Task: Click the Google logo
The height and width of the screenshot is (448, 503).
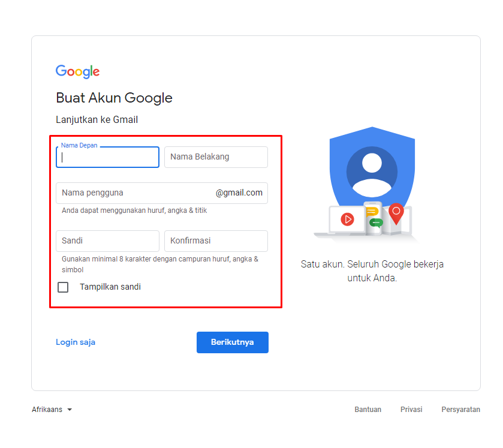Action: point(77,71)
